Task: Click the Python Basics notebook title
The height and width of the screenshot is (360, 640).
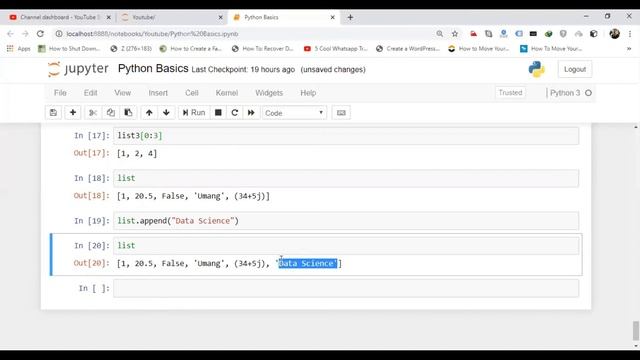Action: point(153,69)
